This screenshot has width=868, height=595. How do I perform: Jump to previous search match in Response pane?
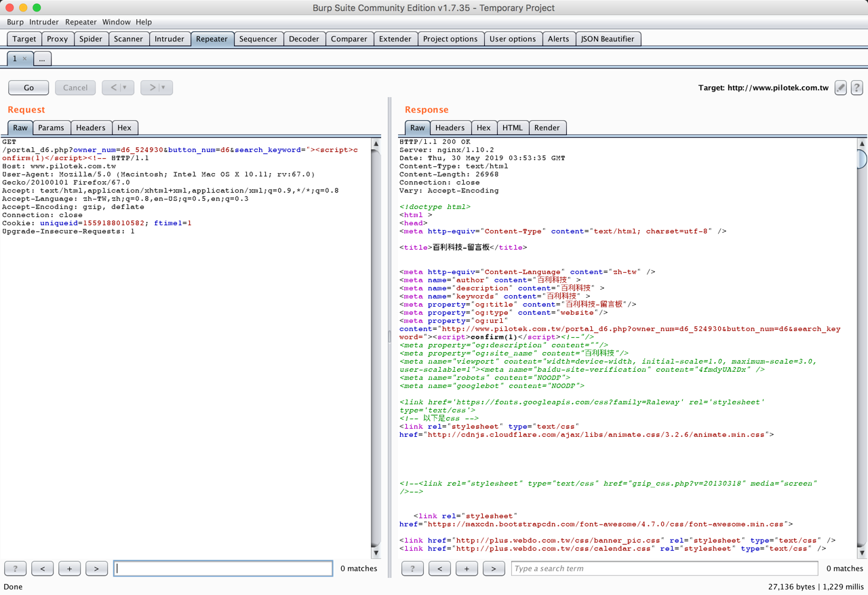(x=439, y=569)
